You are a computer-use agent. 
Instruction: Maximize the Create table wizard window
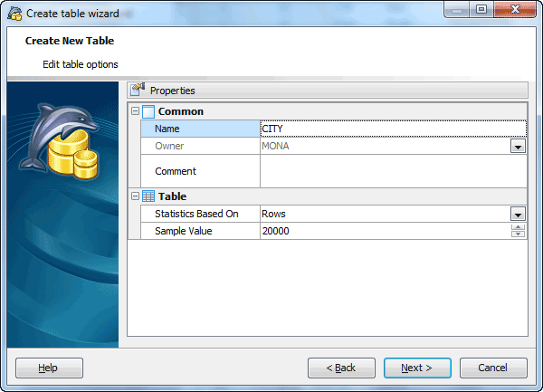tap(481, 11)
